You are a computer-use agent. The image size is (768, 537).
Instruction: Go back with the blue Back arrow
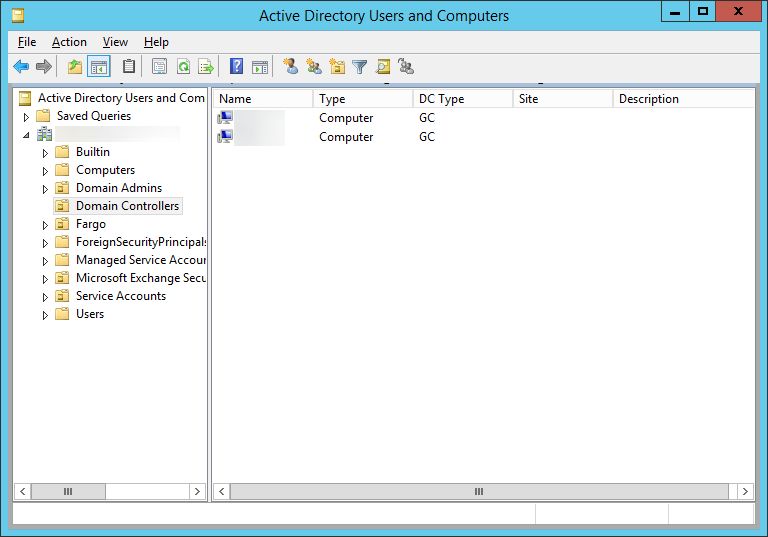pyautogui.click(x=21, y=66)
